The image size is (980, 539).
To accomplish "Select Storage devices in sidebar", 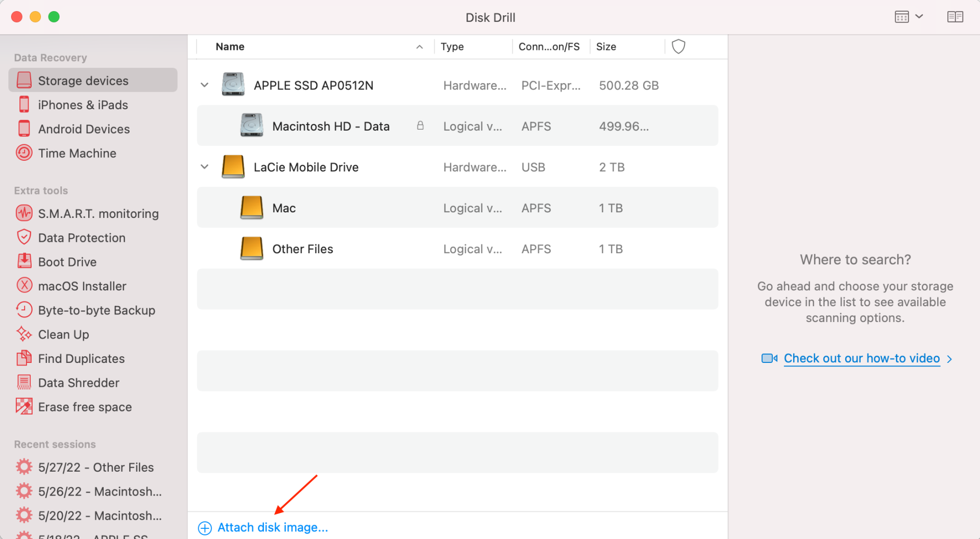I will pos(93,81).
